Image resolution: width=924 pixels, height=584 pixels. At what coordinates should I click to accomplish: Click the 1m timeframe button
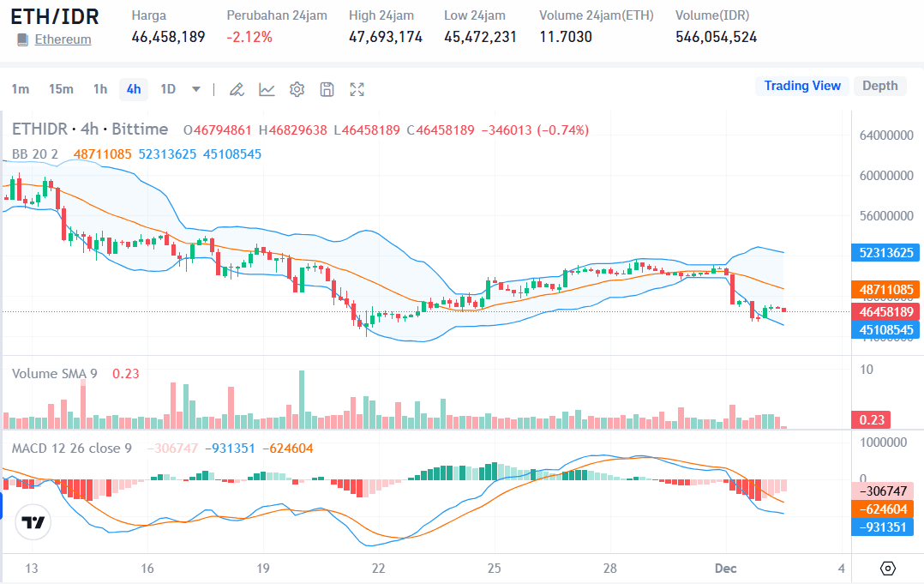tap(21, 88)
